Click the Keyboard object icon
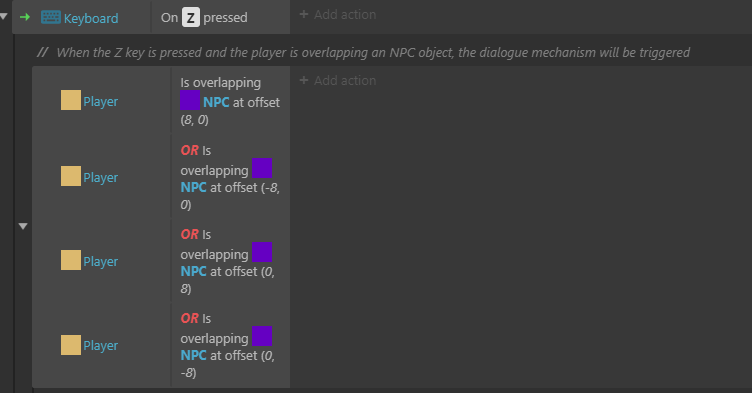This screenshot has width=752, height=393. [50, 17]
